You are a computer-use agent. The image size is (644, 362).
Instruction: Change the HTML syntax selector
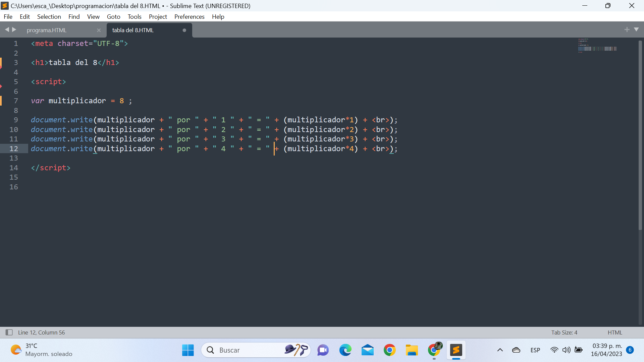pos(615,333)
